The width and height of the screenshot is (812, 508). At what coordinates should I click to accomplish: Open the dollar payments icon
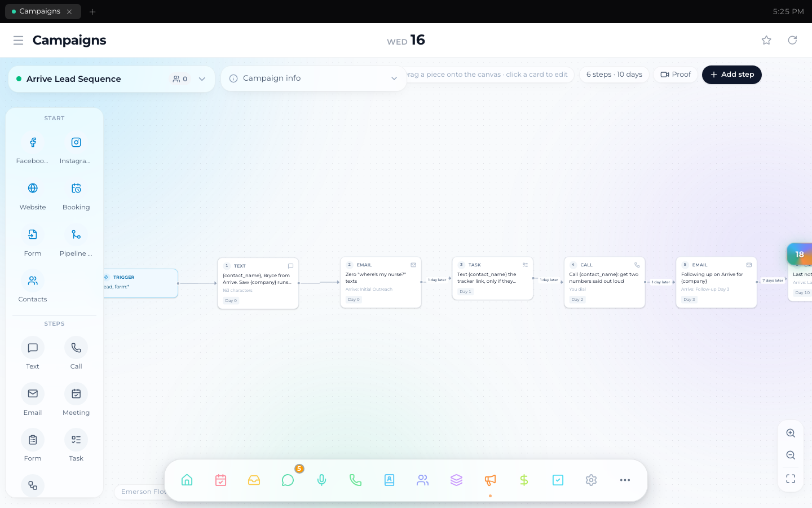pyautogui.click(x=524, y=480)
